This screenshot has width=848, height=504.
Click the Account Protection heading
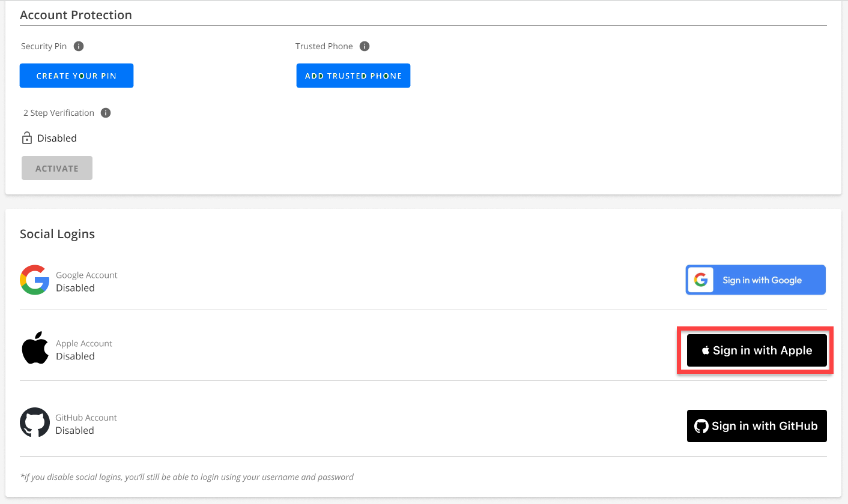tap(76, 15)
